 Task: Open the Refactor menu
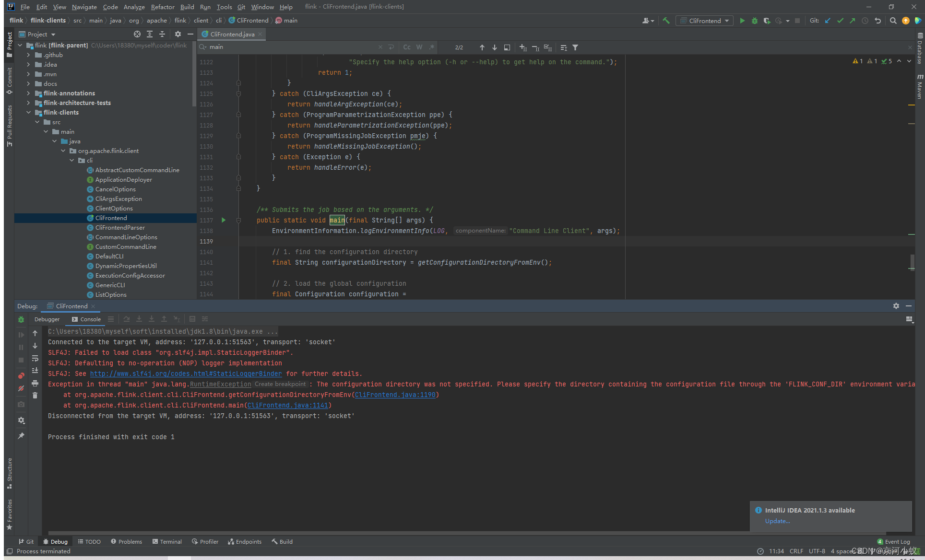click(163, 7)
